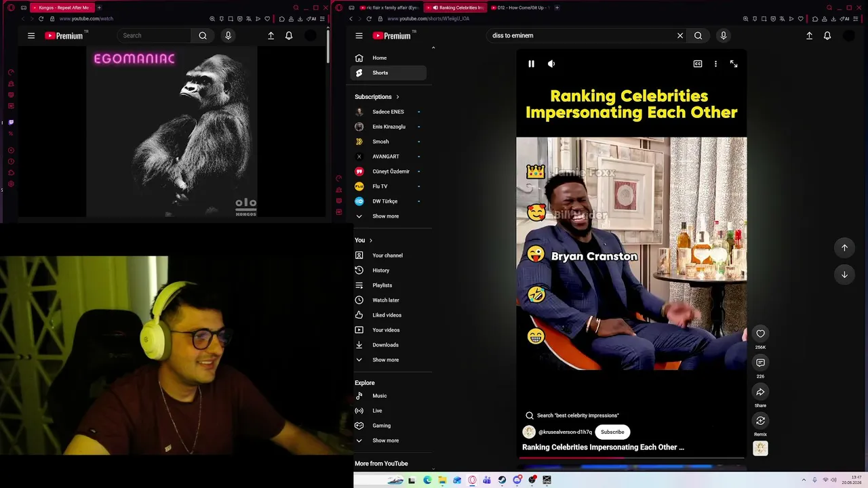Click the Search field in the left window

click(x=154, y=35)
